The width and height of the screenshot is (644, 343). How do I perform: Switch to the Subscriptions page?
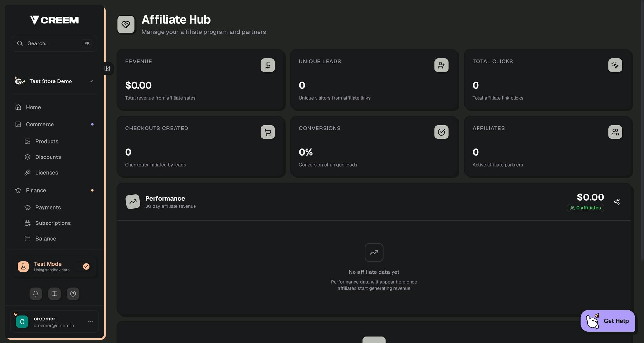(53, 223)
